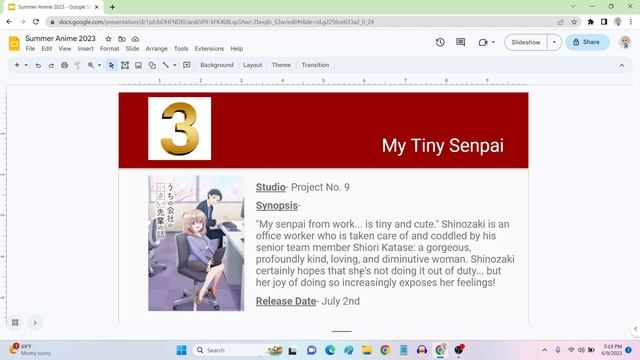This screenshot has height=360, width=640.
Task: Open the comments history icon
Action: (460, 42)
